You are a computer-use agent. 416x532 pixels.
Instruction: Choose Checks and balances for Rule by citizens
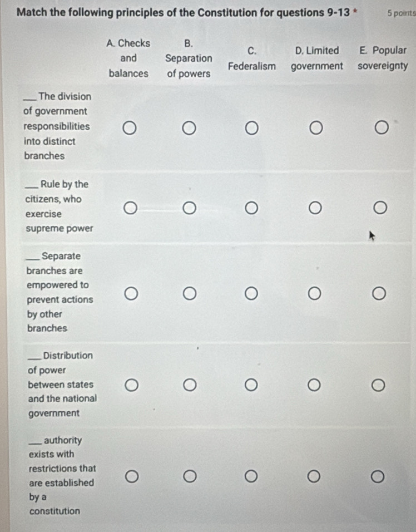(129, 208)
